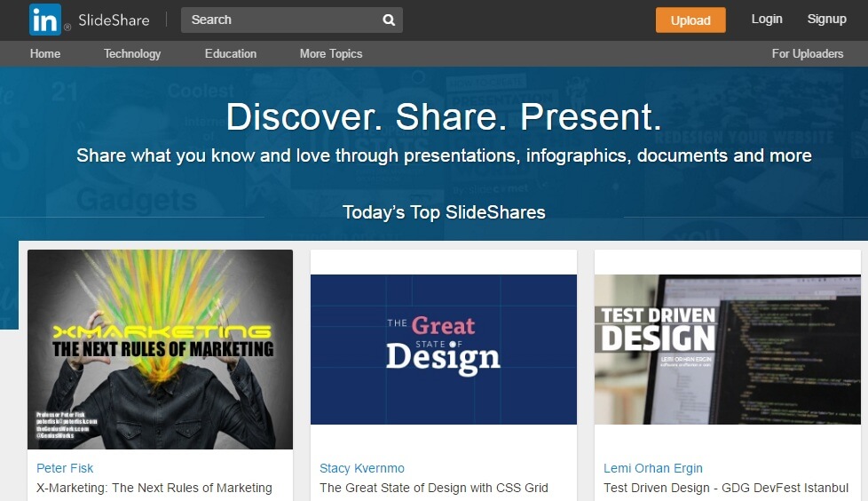Open the Login link
This screenshot has width=868, height=501.
click(x=767, y=19)
